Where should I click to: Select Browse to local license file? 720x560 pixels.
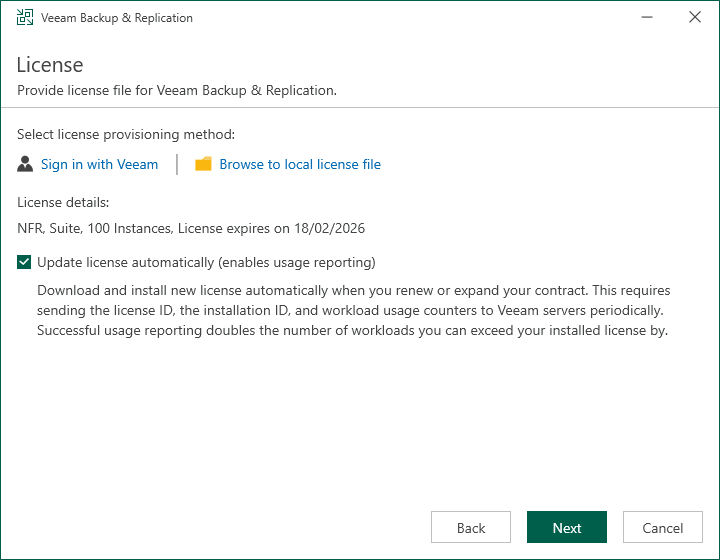click(x=300, y=164)
